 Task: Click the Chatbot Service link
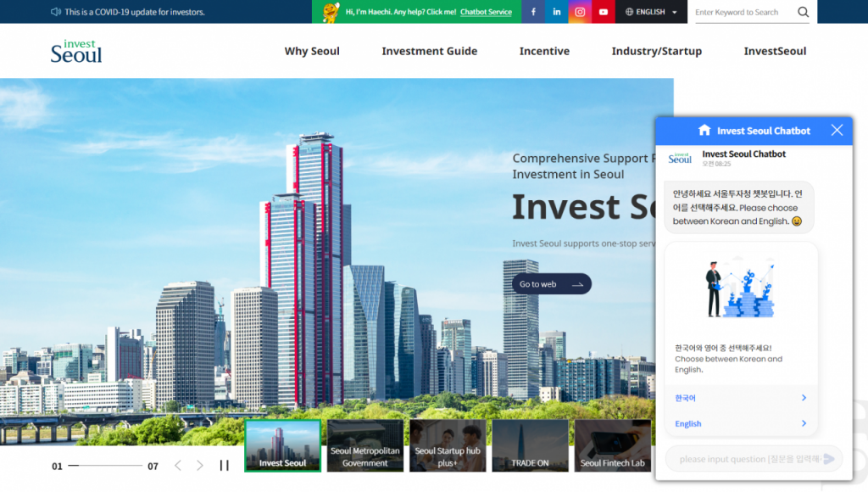(x=486, y=12)
